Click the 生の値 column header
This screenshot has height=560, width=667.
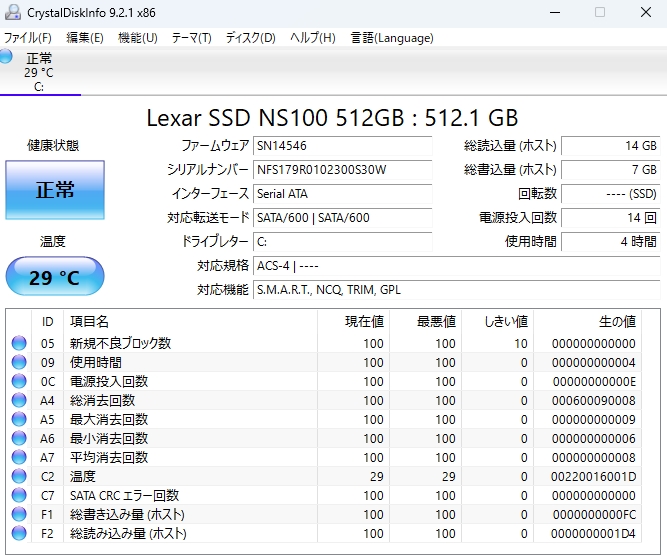[x=616, y=321]
